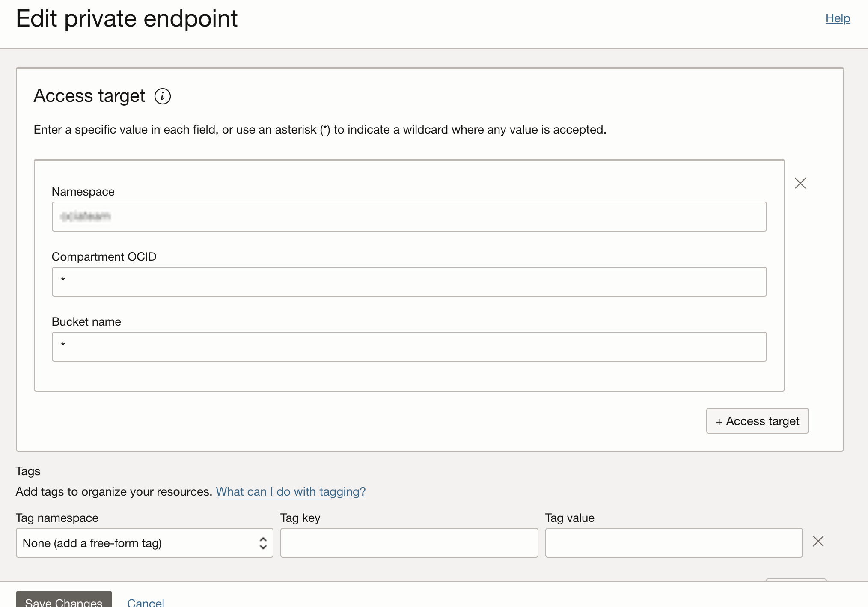Focus the Namespace input field

coord(409,217)
